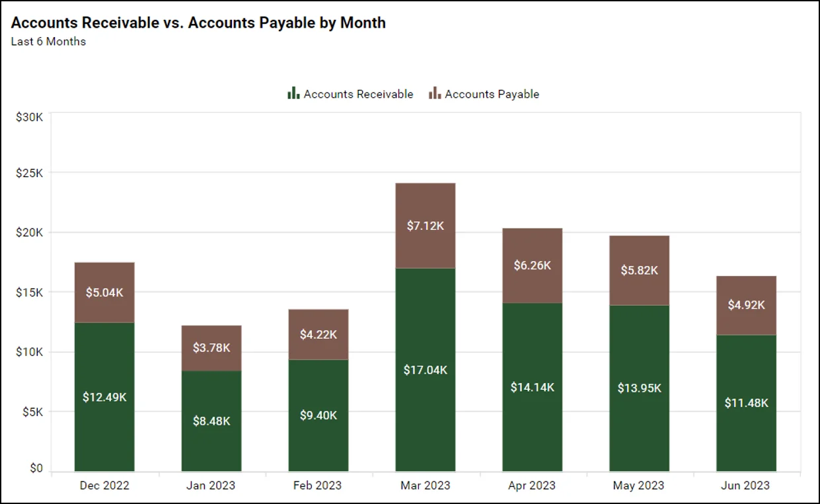Click the Feb 2023 $4.22K payable segment
Viewport: 820px width, 504px height.
coord(318,334)
